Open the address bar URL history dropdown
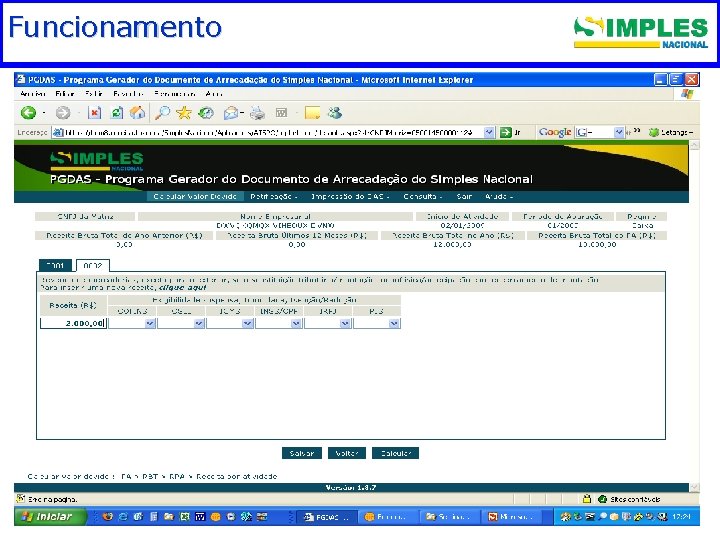This screenshot has width=720, height=540. click(489, 132)
